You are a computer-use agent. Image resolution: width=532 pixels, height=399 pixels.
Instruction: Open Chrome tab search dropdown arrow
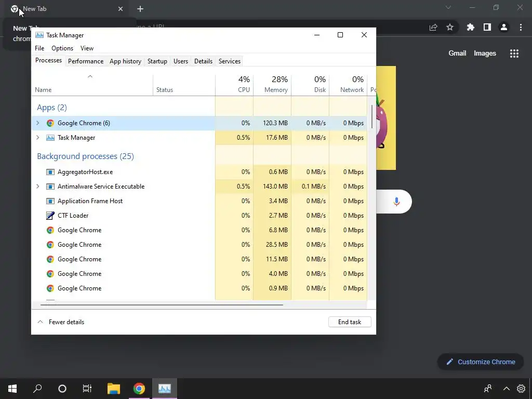(448, 7)
